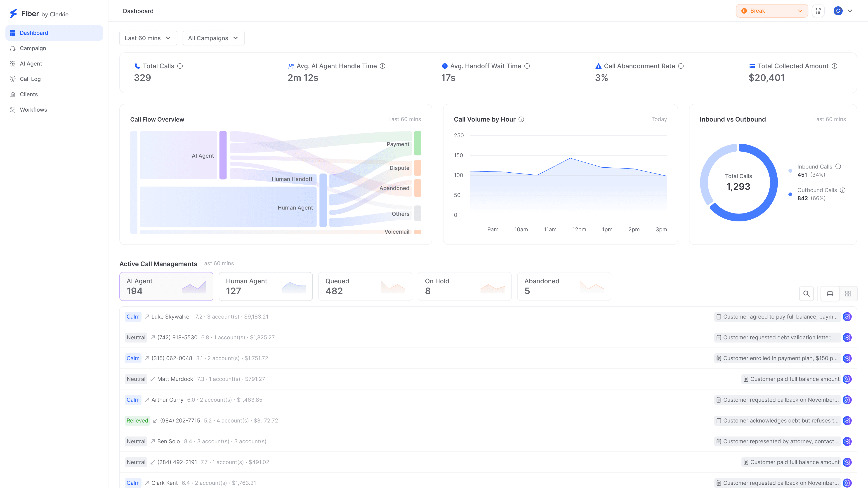Select the Queued calls card
Viewport: 868px width, 488px height.
(x=365, y=286)
